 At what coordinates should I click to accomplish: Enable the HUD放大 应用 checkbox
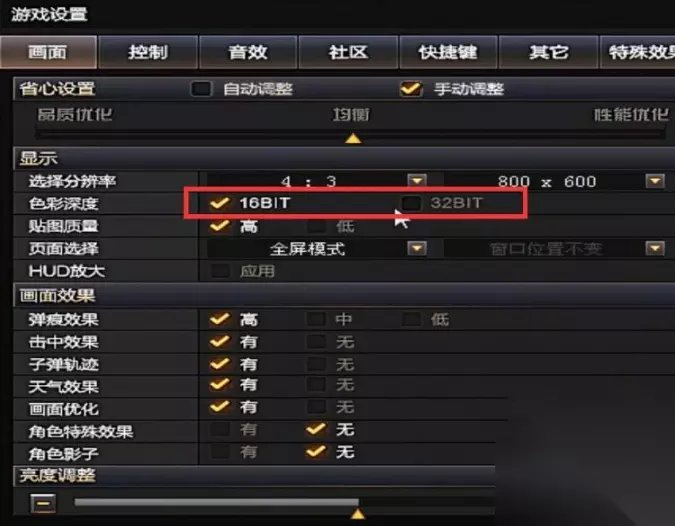[220, 271]
